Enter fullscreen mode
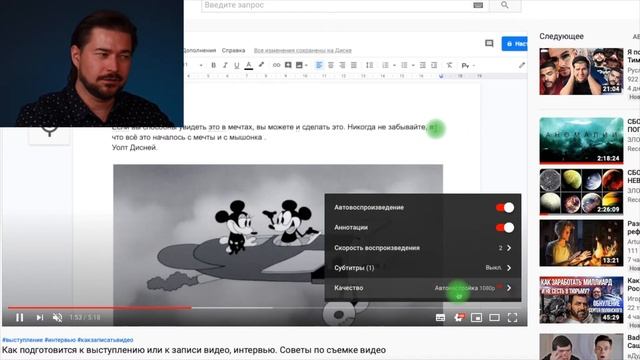This screenshot has width=640, height=360. coord(512,318)
